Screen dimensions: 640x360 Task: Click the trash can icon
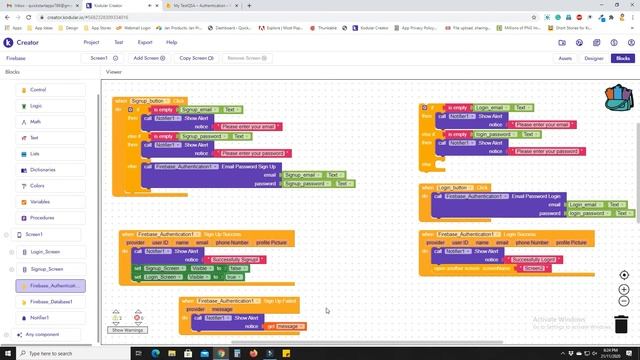(x=621, y=324)
